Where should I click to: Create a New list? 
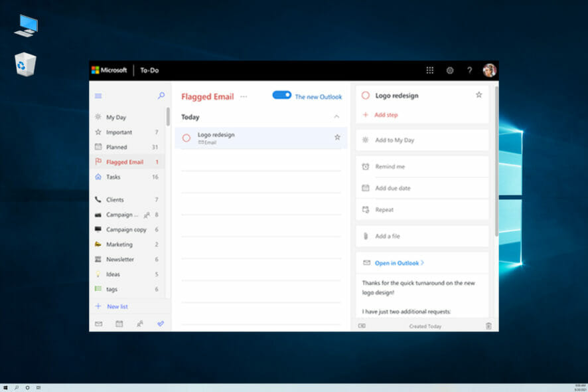111,306
